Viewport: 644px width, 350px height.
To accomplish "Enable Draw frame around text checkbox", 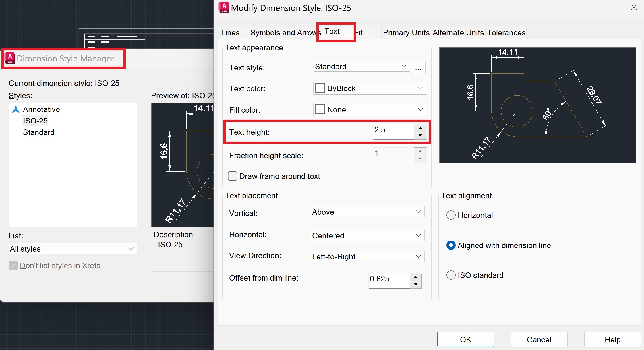I will (x=232, y=176).
